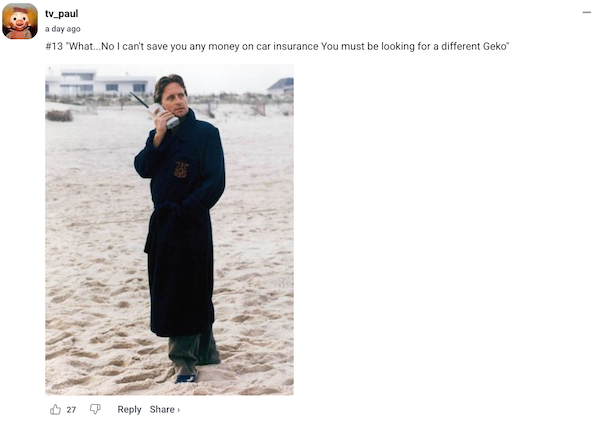The image size is (600, 422).
Task: Click the phone antenna in the photo
Action: point(139,99)
